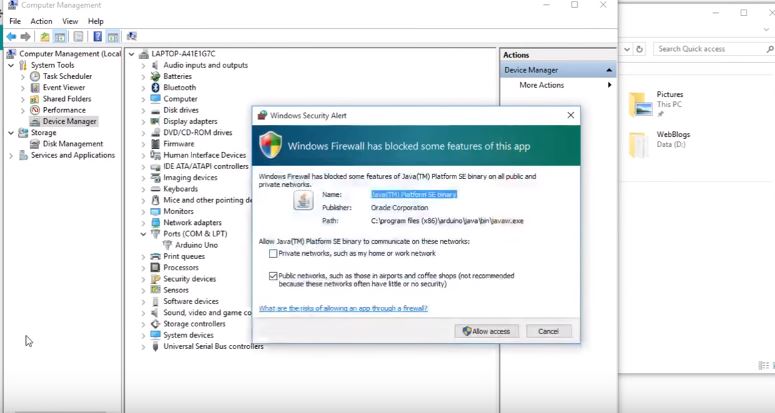Click Cancel in Security Alert dialog
The image size is (775, 413).
[548, 331]
